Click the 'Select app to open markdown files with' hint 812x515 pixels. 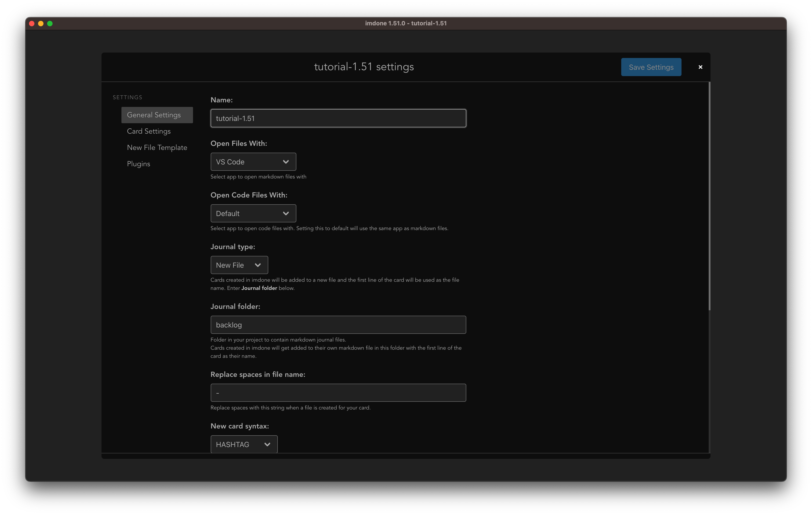[258, 177]
